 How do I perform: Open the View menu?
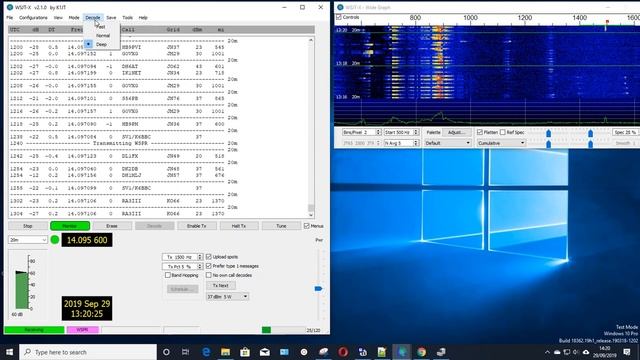[58, 18]
